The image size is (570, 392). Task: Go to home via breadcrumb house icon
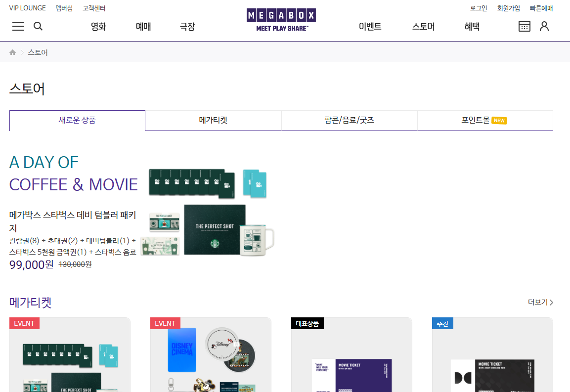click(x=13, y=52)
